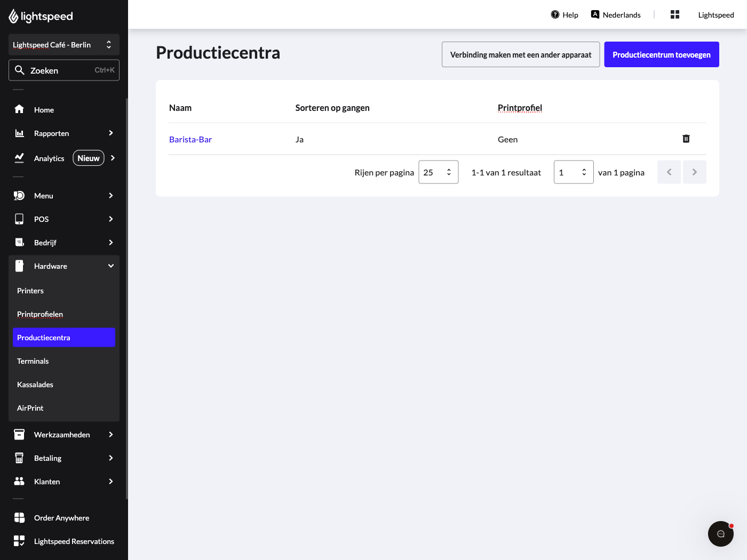Screen dimensions: 747x560
Task: Click the Sorteren op gangen column header
Action: pyautogui.click(x=332, y=108)
